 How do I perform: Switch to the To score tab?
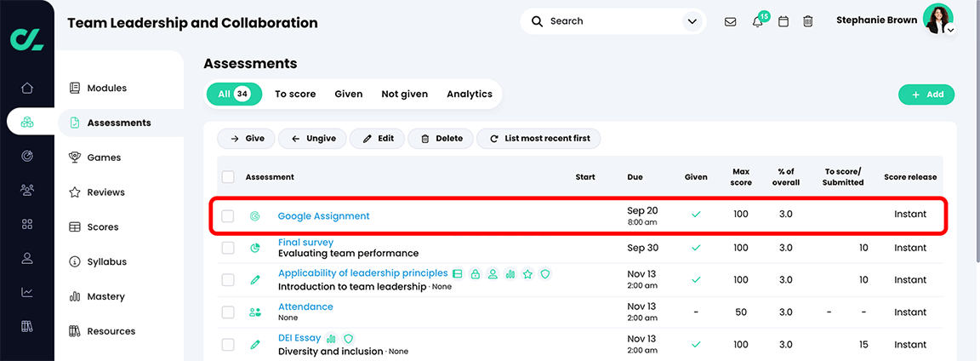[x=295, y=95]
